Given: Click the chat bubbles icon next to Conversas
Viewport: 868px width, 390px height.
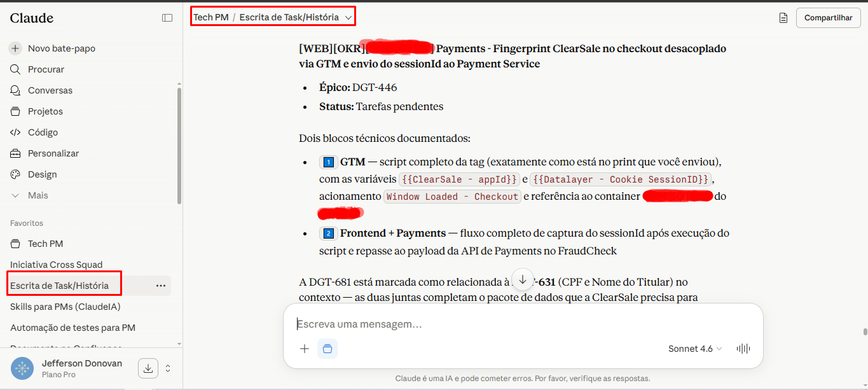Looking at the screenshot, I should tap(15, 90).
